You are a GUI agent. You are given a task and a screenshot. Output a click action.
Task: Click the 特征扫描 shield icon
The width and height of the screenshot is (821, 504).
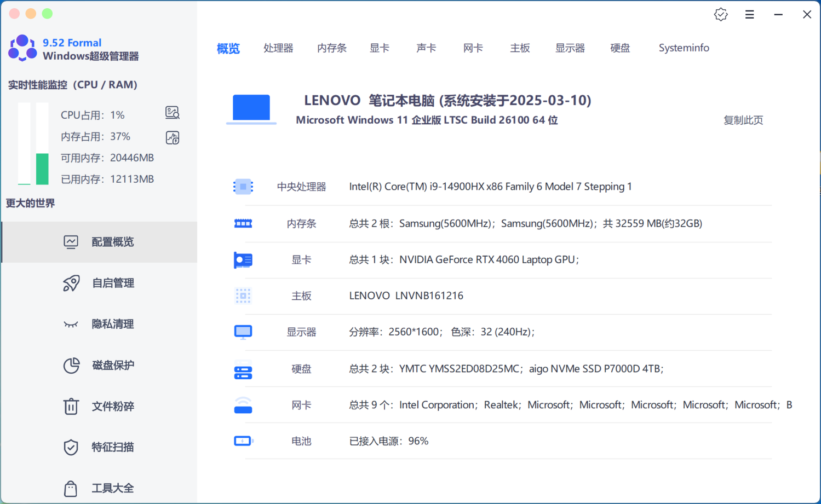pos(71,447)
